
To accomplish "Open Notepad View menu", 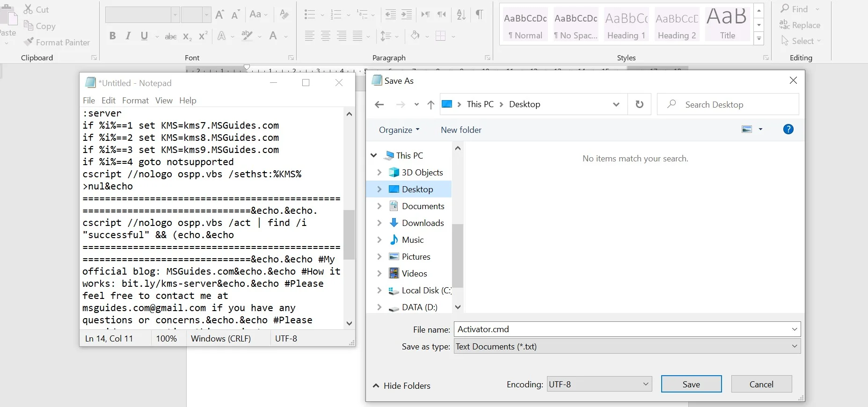I will [x=164, y=101].
